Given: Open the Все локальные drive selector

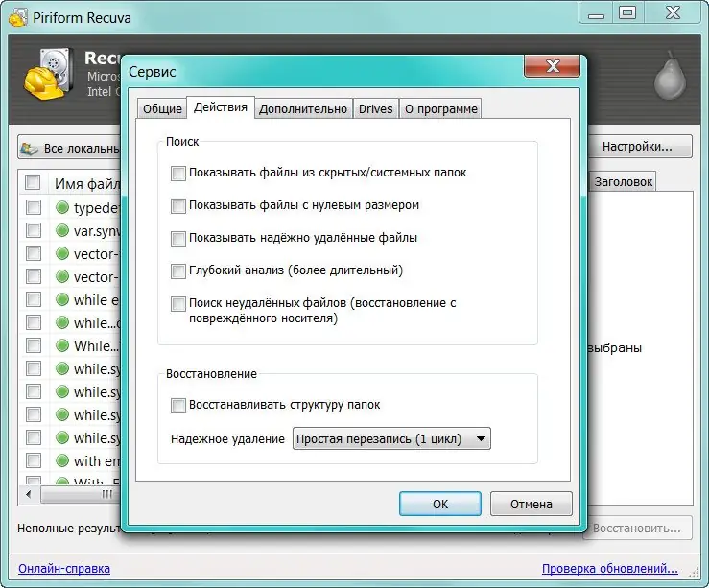Looking at the screenshot, I should (70, 148).
